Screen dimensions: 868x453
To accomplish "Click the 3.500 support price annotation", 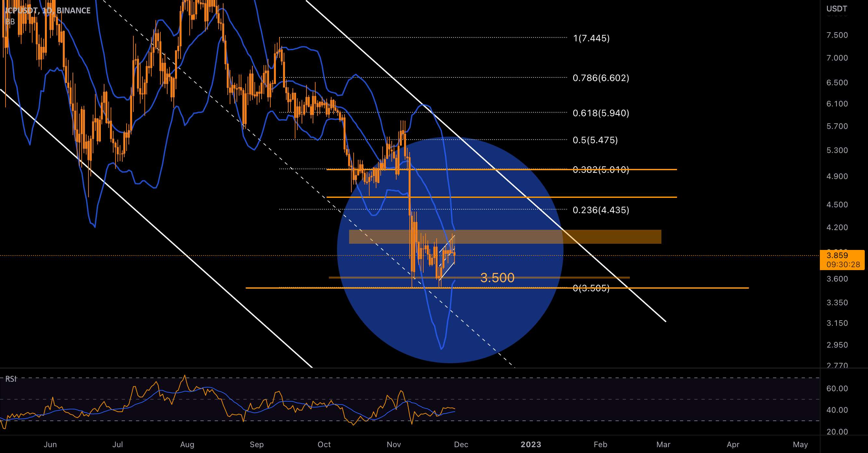I will tap(497, 278).
